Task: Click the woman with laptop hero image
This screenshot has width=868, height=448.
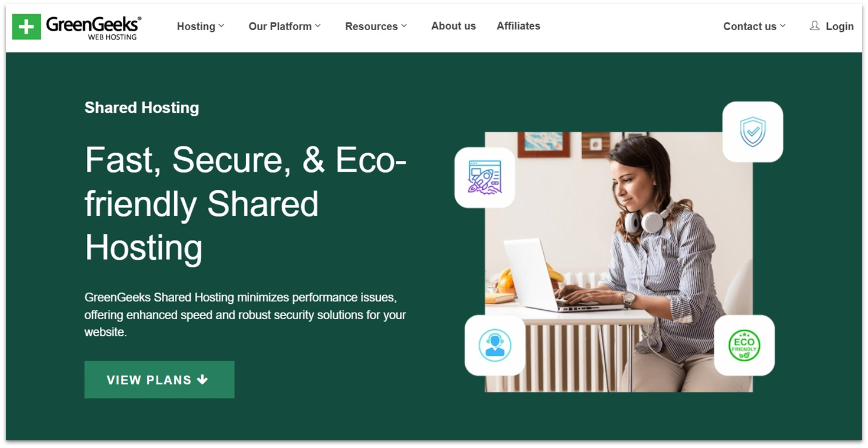Action: coord(619,261)
